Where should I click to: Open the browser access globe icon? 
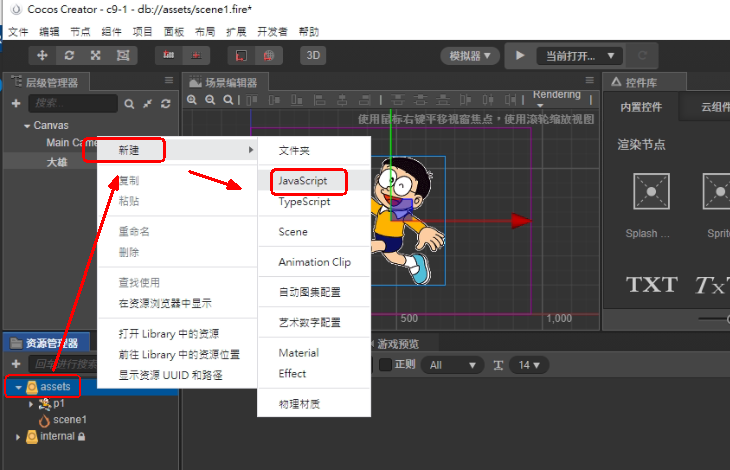[x=269, y=56]
